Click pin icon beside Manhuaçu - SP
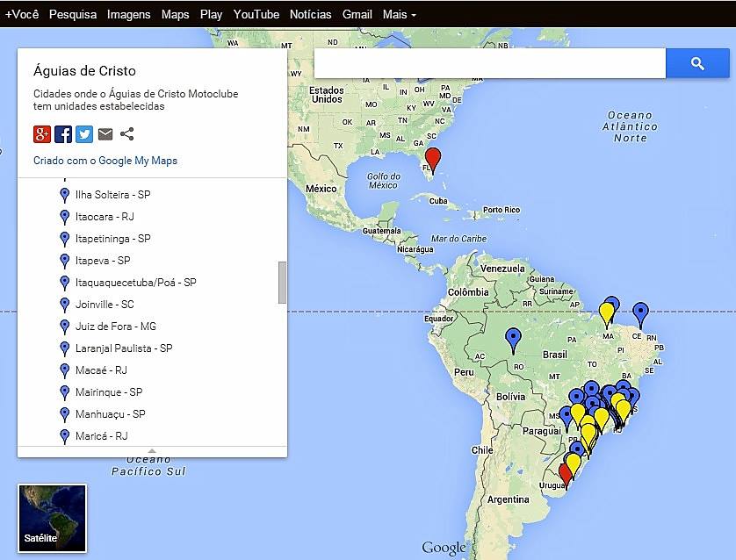Image resolution: width=736 pixels, height=560 pixels. [65, 414]
